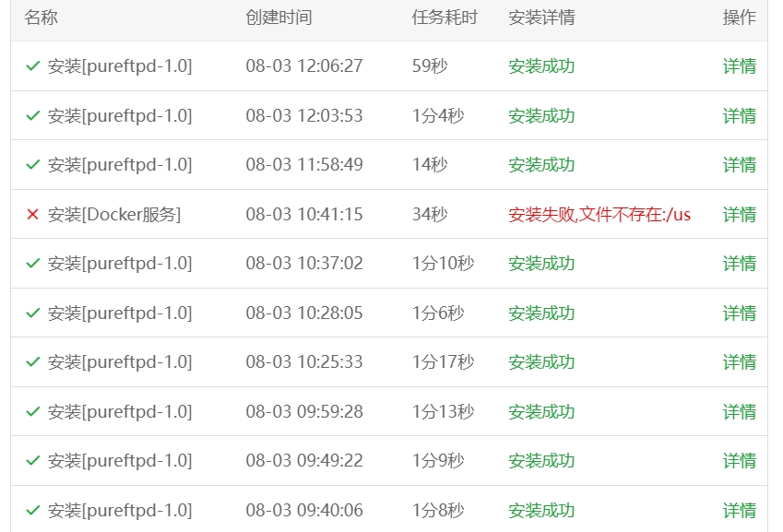Click the 1分13秒 duration cell
The width and height of the screenshot is (783, 532).
(x=443, y=412)
